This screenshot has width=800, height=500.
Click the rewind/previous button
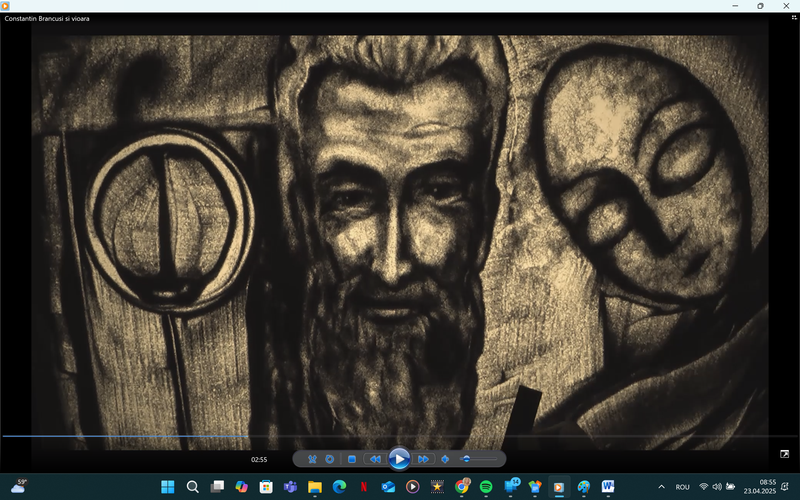(375, 459)
